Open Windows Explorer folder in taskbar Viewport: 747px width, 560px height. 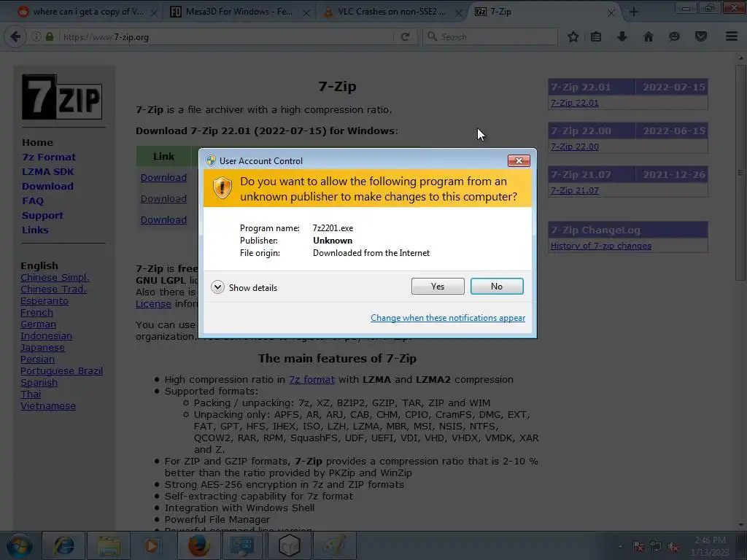[x=109, y=545]
